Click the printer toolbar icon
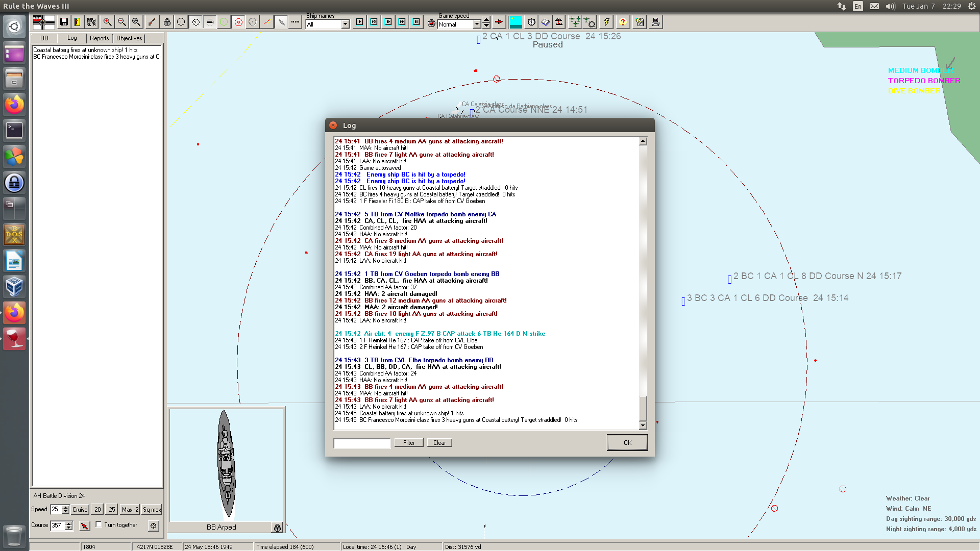This screenshot has height=551, width=980. (x=655, y=22)
